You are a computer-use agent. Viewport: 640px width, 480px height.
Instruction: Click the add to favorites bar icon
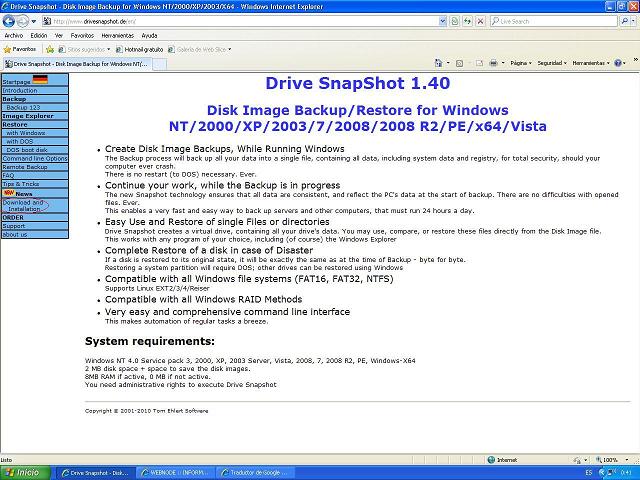50,49
